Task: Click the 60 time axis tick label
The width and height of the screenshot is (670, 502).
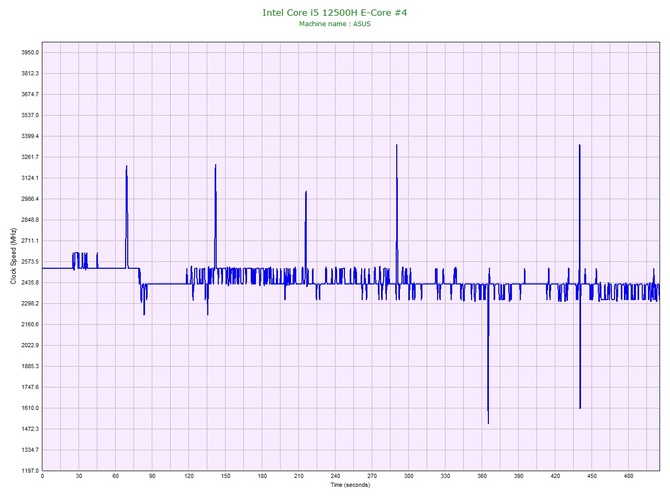Action: click(115, 476)
